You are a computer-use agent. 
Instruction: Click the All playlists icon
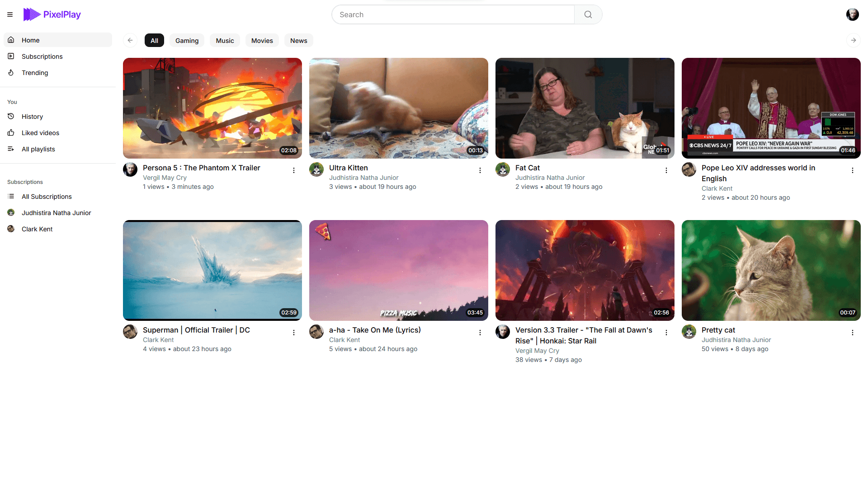(11, 149)
